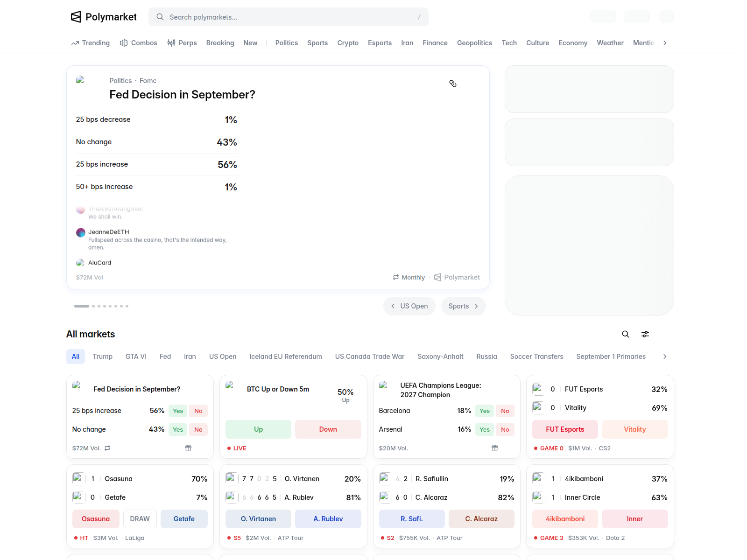Go to next Sports slide
The width and height of the screenshot is (747, 560).
[x=464, y=306]
